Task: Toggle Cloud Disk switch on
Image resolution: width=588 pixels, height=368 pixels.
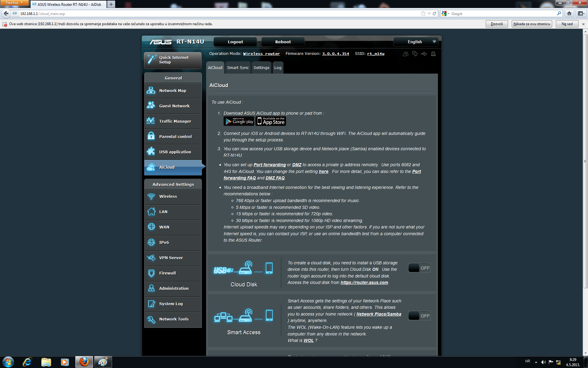Action: click(x=419, y=268)
